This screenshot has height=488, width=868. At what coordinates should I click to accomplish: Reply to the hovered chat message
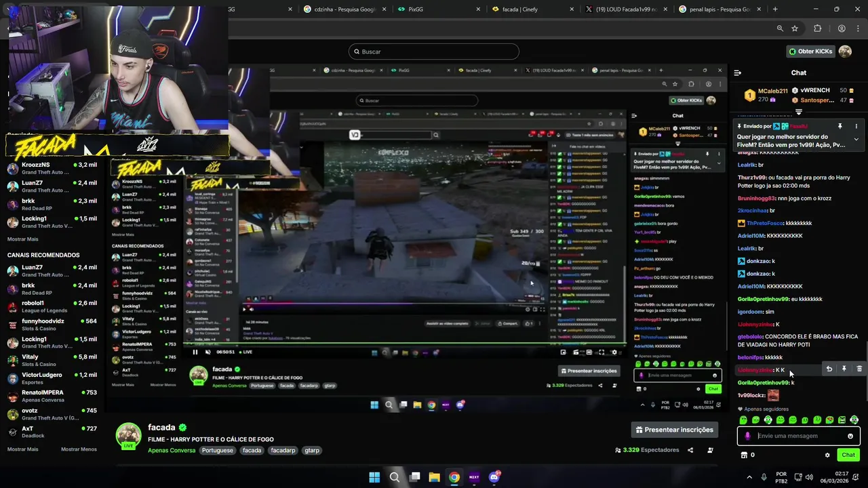[829, 369]
